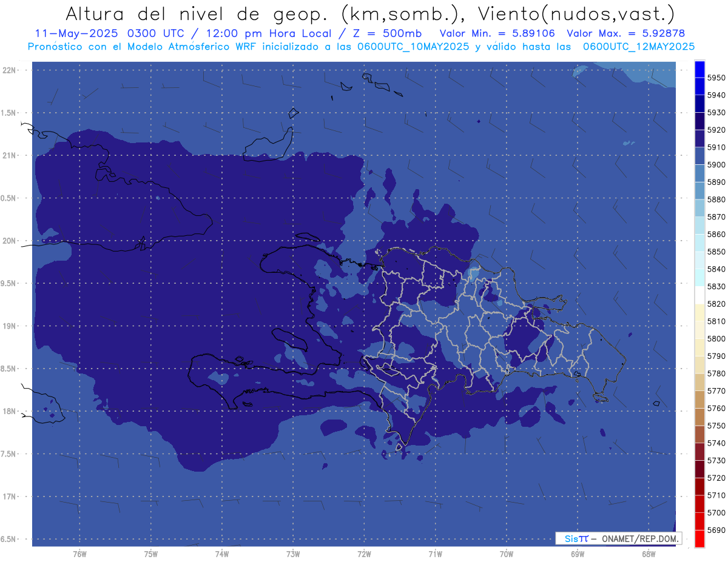Viewport: 728px width, 562px height.
Task: Click the '75W' longitude label
Action: click(x=150, y=554)
